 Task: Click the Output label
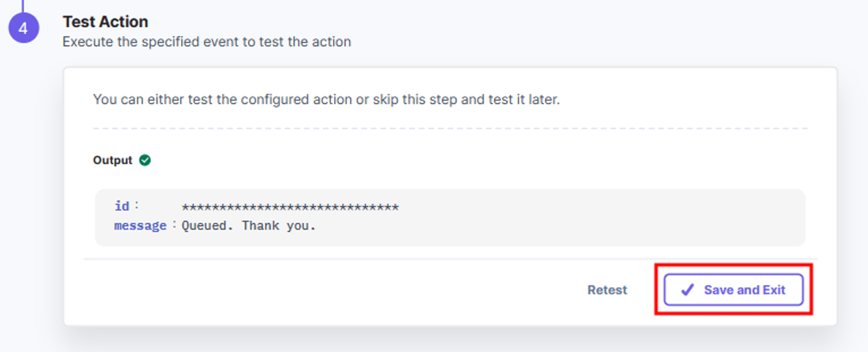tap(113, 160)
